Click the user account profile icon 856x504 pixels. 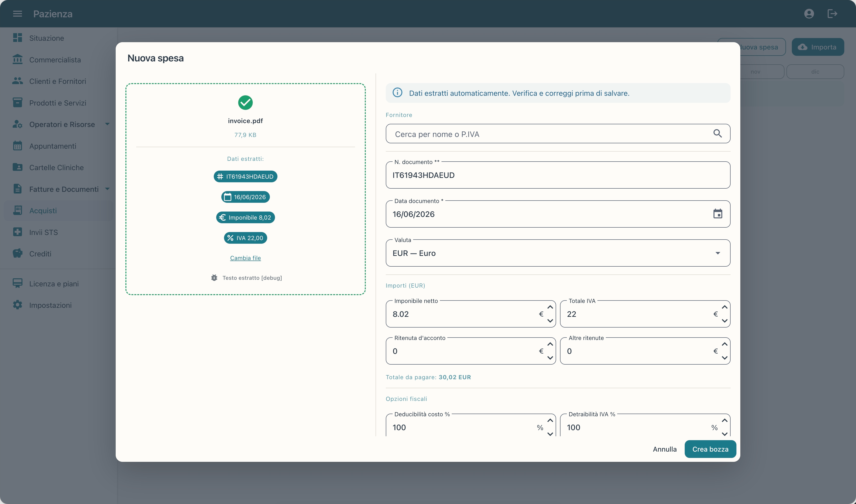(x=809, y=14)
